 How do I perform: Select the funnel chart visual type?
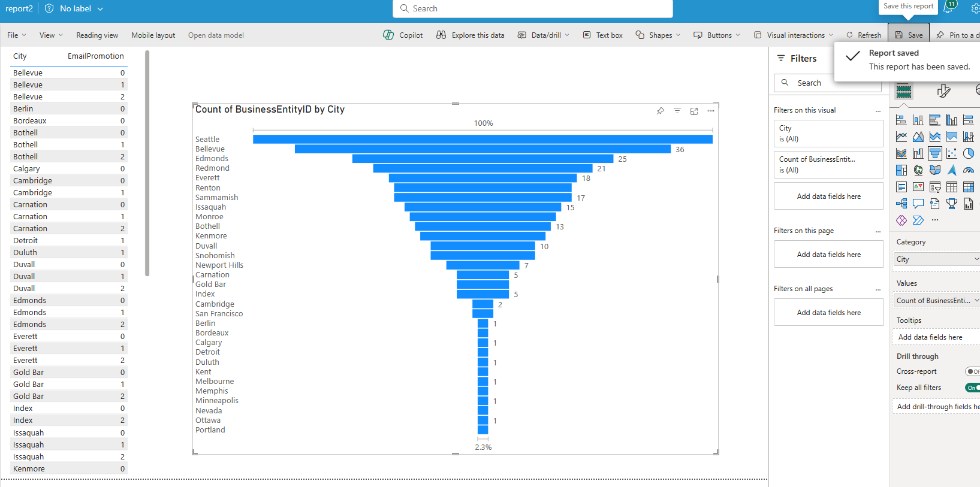tap(934, 153)
